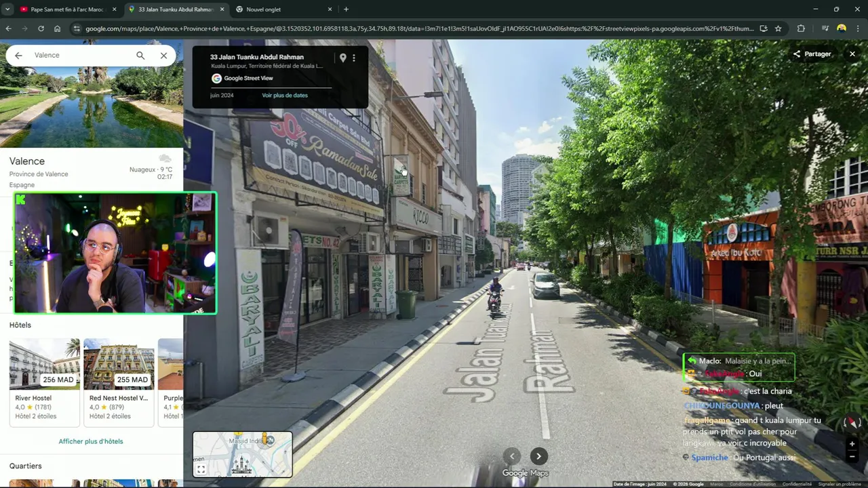Open the location pin icon in Street View card

342,58
